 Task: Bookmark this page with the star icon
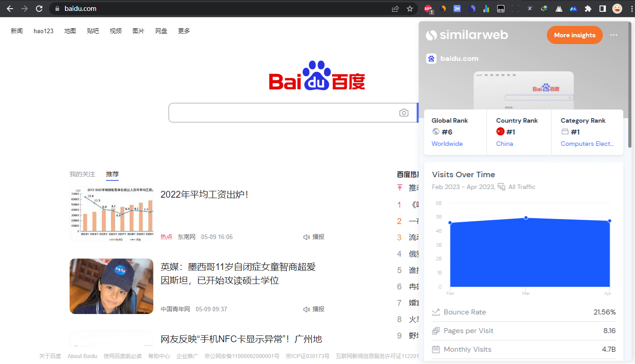pyautogui.click(x=409, y=9)
